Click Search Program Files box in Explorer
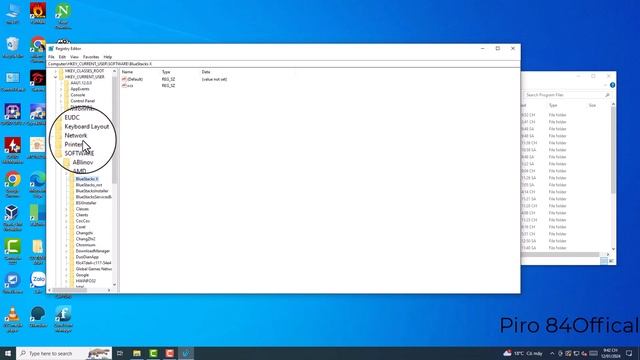 [x=567, y=95]
